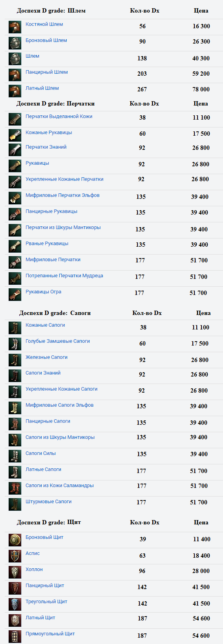
Task: Open Перчатки Выделанной Кожи link
Action: tap(59, 116)
